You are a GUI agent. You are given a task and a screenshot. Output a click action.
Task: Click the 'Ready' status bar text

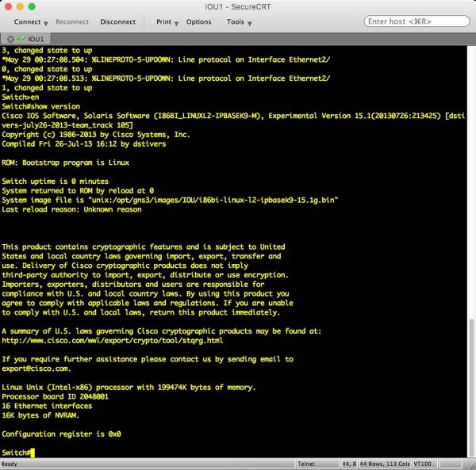10,464
